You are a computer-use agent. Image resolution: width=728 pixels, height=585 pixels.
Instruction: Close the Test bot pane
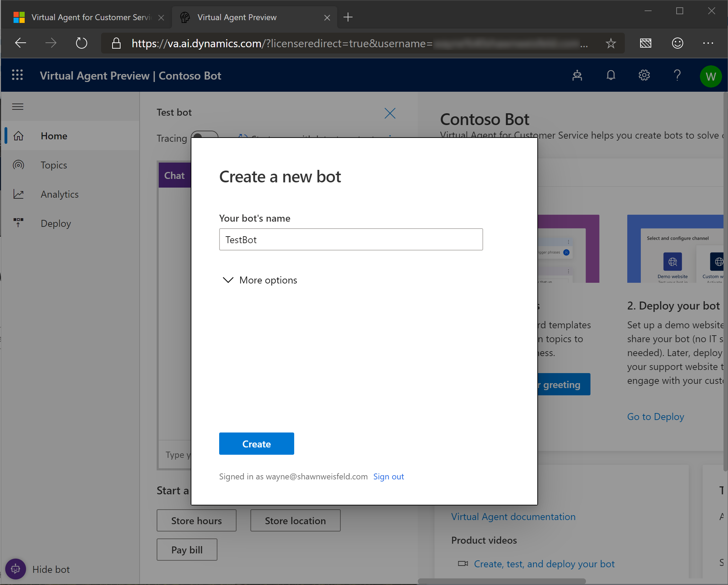390,113
